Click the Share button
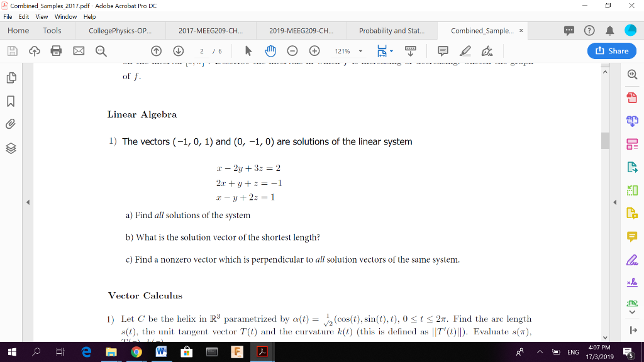This screenshot has width=644, height=362. pyautogui.click(x=611, y=51)
